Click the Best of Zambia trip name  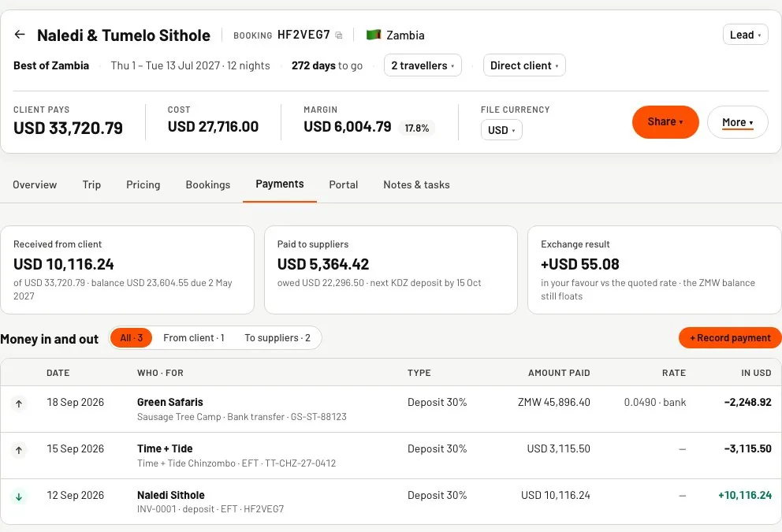(51, 65)
